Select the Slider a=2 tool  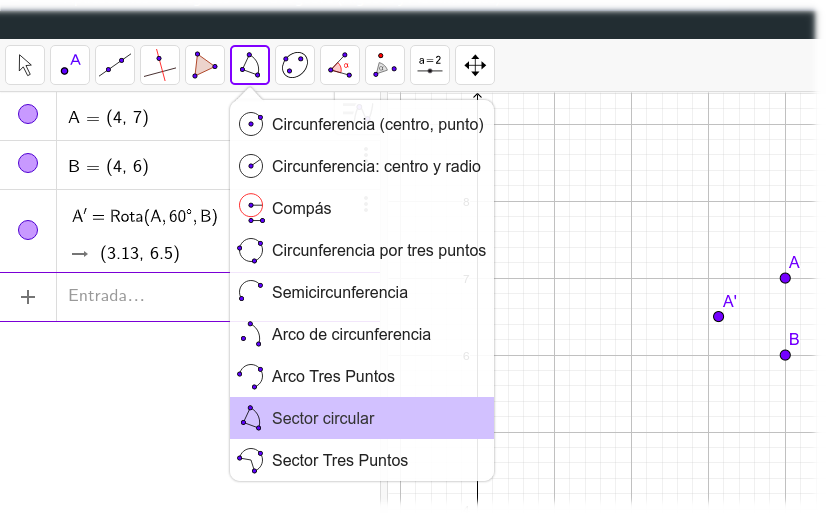tap(430, 65)
